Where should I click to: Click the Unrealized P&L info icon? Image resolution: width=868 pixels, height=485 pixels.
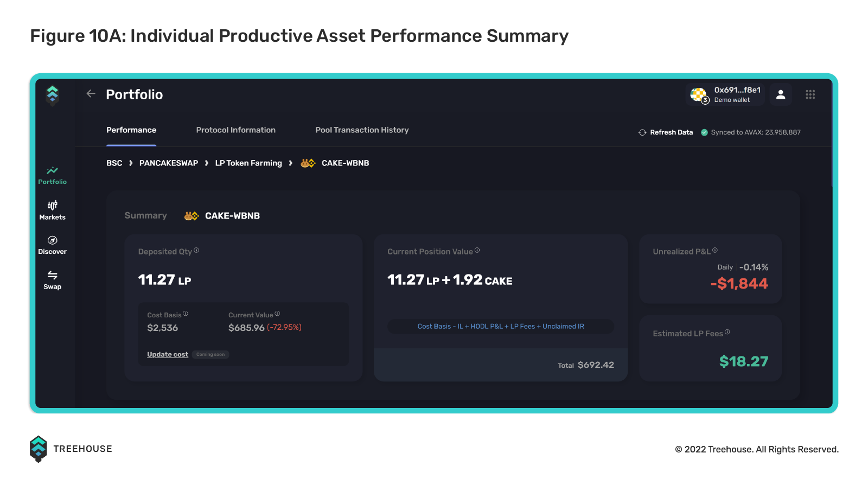[715, 250]
